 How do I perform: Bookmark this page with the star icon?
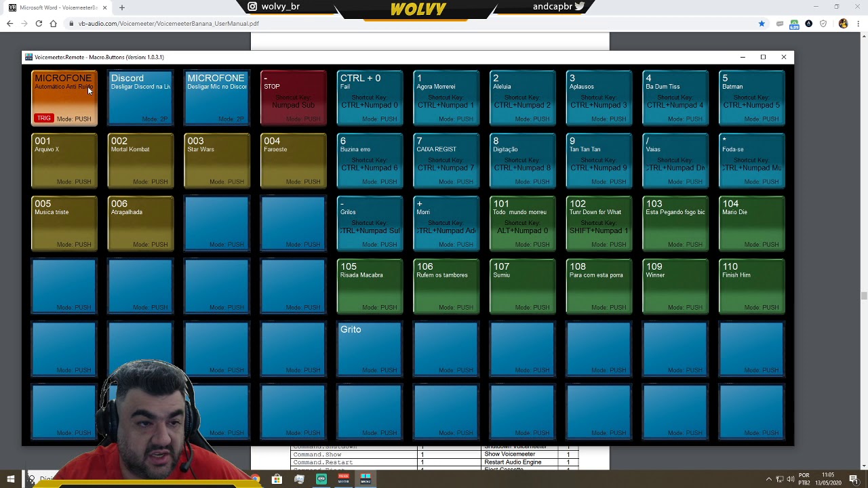[762, 24]
